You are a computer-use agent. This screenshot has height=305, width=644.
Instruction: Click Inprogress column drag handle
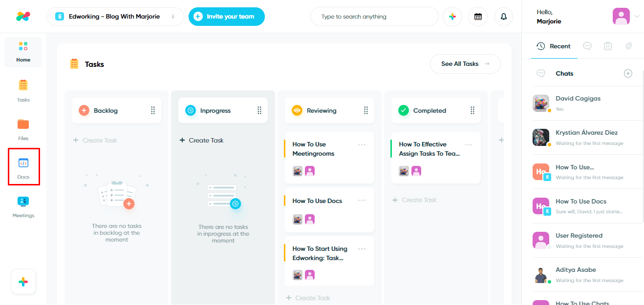pyautogui.click(x=259, y=111)
